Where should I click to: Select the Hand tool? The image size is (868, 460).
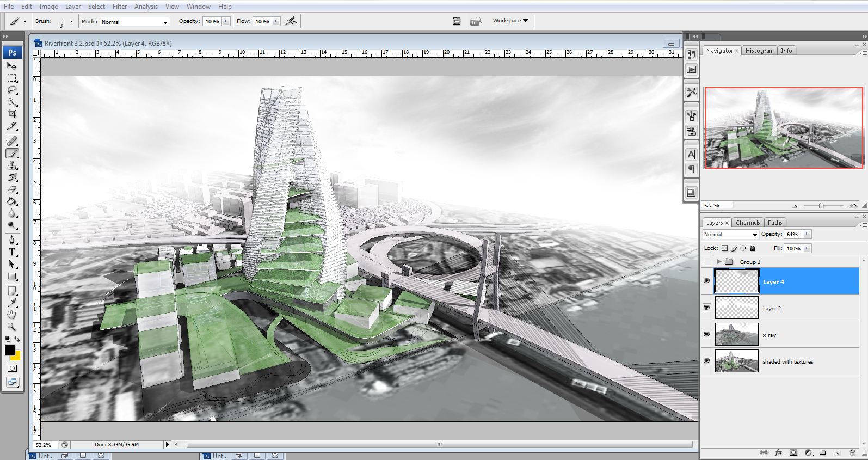[12, 315]
